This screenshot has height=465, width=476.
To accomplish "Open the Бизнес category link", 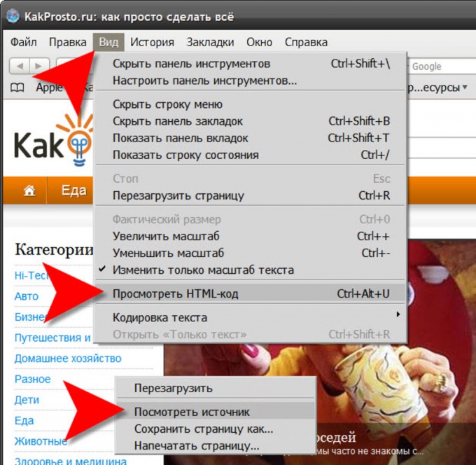I will click(31, 317).
